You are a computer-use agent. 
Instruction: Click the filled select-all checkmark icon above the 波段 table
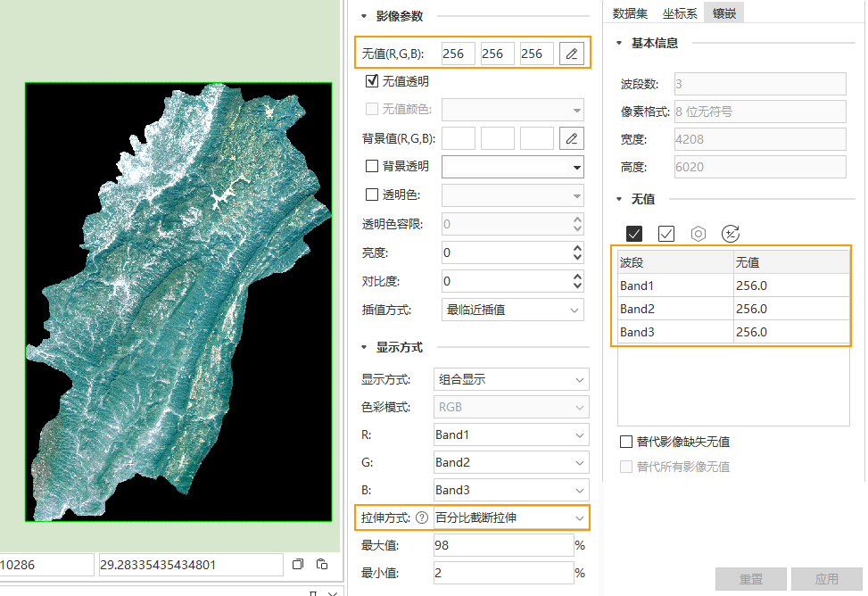pos(634,234)
